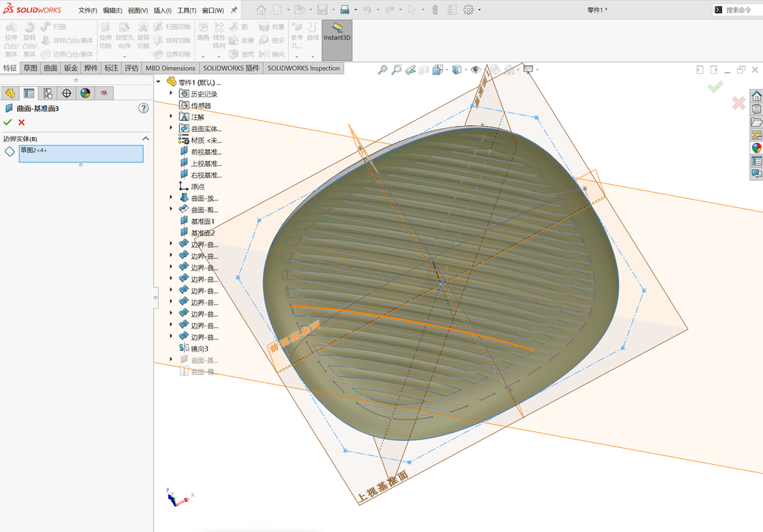Cancel with the graphics-area red X
The width and height of the screenshot is (763, 532).
click(x=738, y=103)
